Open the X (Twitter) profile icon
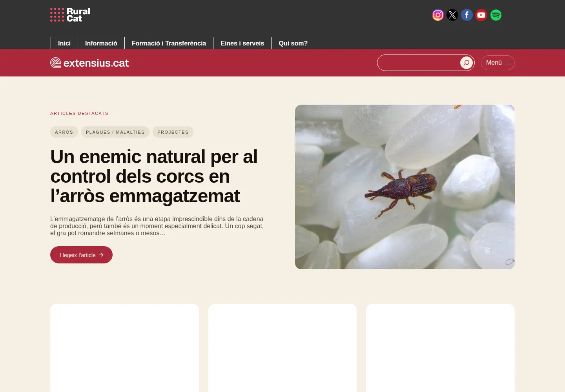This screenshot has width=565, height=392. 452,15
